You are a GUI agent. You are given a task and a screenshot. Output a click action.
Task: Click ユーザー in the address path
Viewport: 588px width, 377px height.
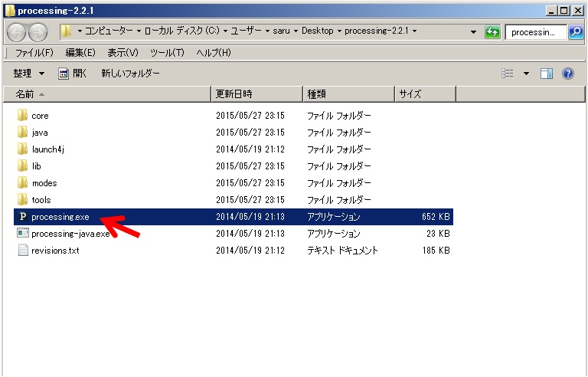[x=246, y=31]
